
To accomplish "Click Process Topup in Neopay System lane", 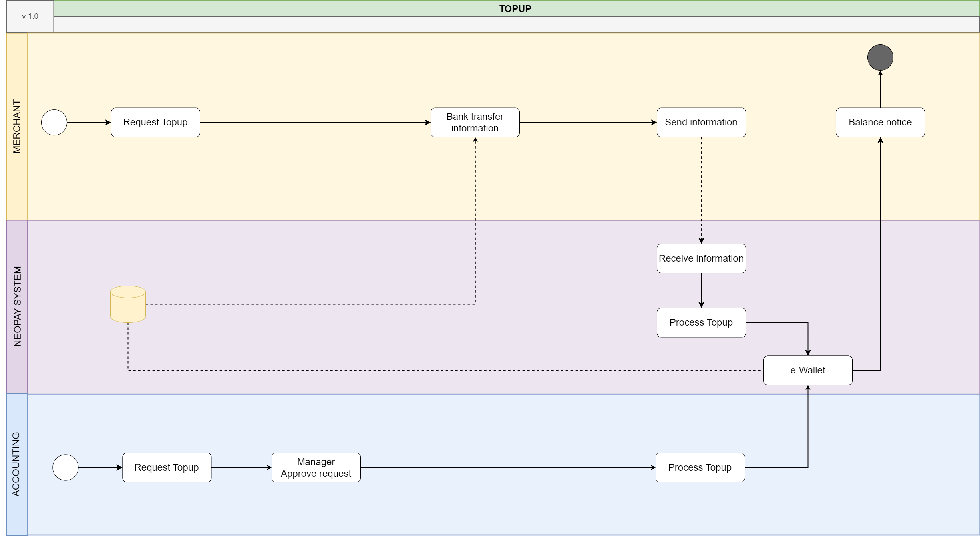I will [x=701, y=322].
